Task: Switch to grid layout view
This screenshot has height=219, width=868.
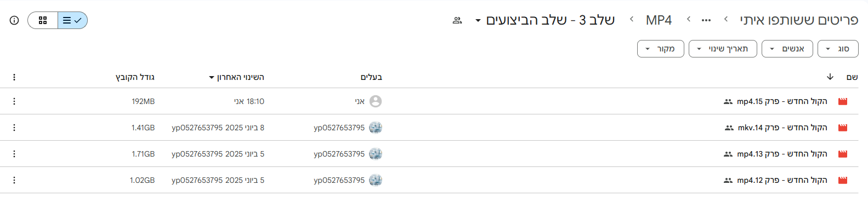Action: [x=43, y=20]
